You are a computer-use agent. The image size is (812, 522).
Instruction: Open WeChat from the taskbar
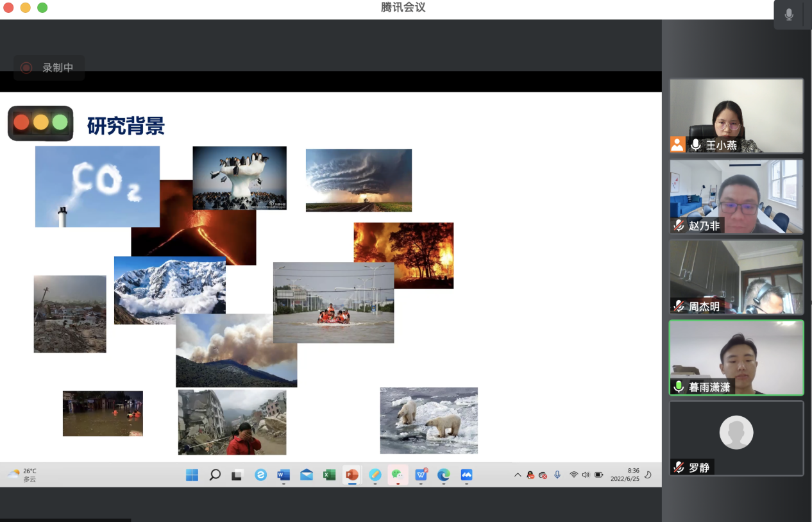click(x=398, y=475)
